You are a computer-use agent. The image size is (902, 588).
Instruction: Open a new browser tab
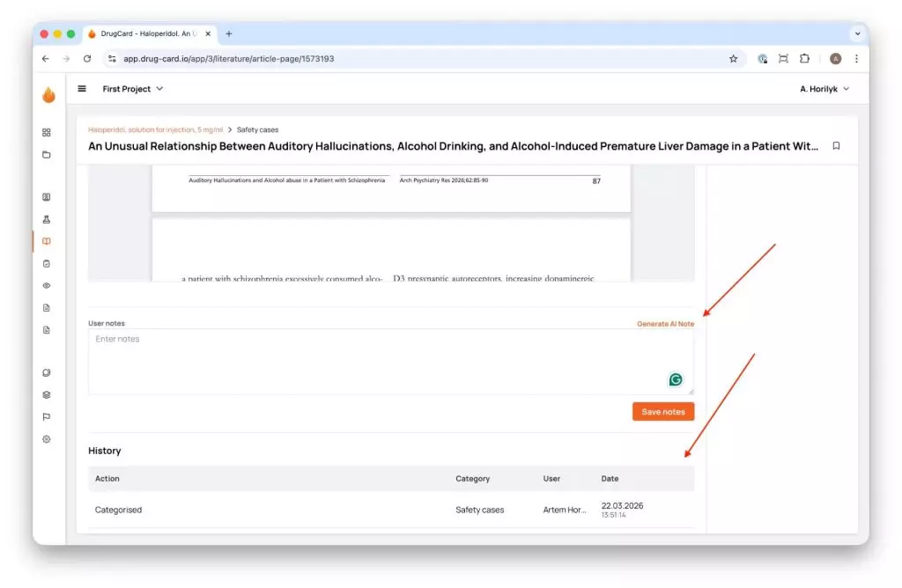(229, 34)
